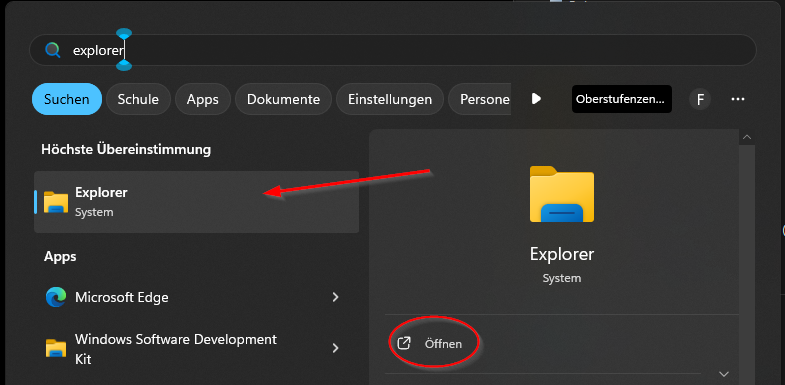Click the Microsoft Edge icon

56,297
